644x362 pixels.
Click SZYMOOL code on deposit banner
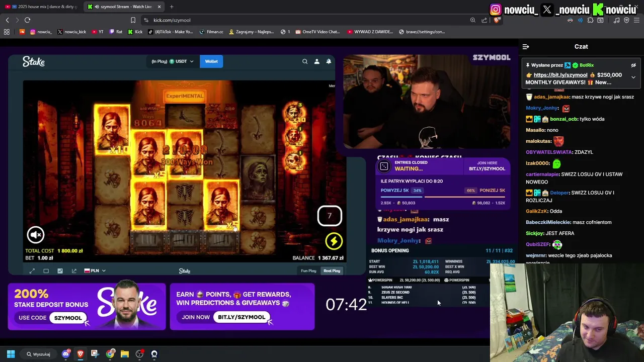[x=68, y=318]
